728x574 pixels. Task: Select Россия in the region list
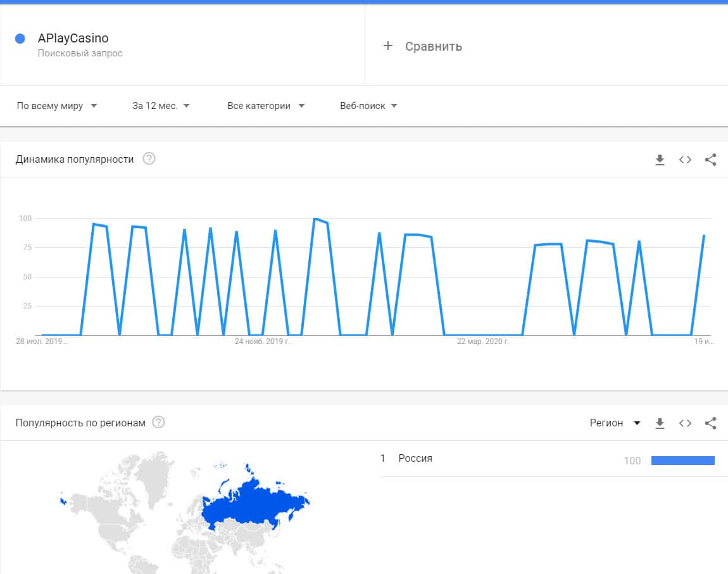click(415, 459)
